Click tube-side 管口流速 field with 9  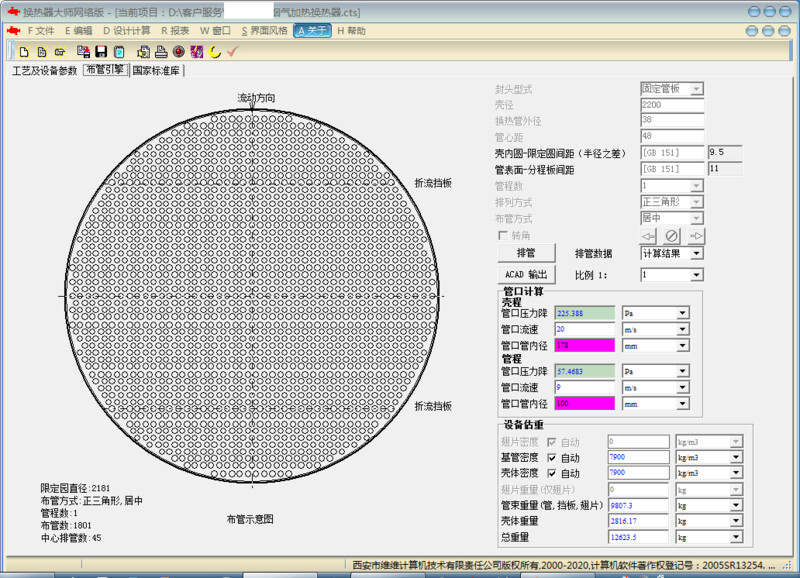pyautogui.click(x=585, y=387)
